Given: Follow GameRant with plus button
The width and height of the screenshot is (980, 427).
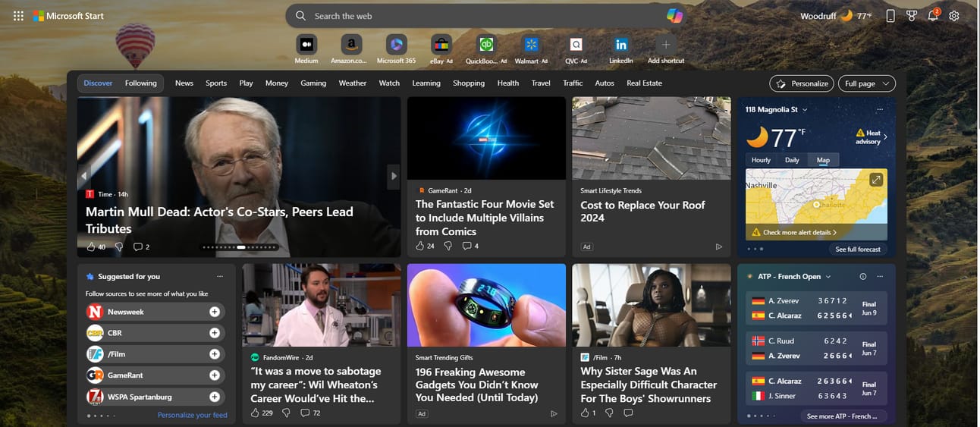Looking at the screenshot, I should [x=215, y=375].
